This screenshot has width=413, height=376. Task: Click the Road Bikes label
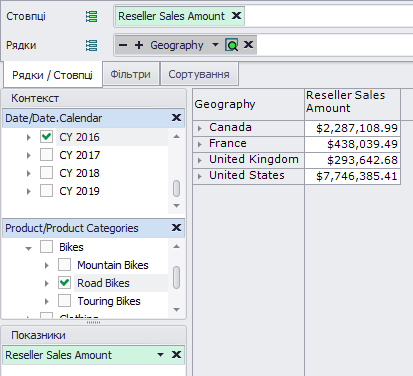point(103,283)
